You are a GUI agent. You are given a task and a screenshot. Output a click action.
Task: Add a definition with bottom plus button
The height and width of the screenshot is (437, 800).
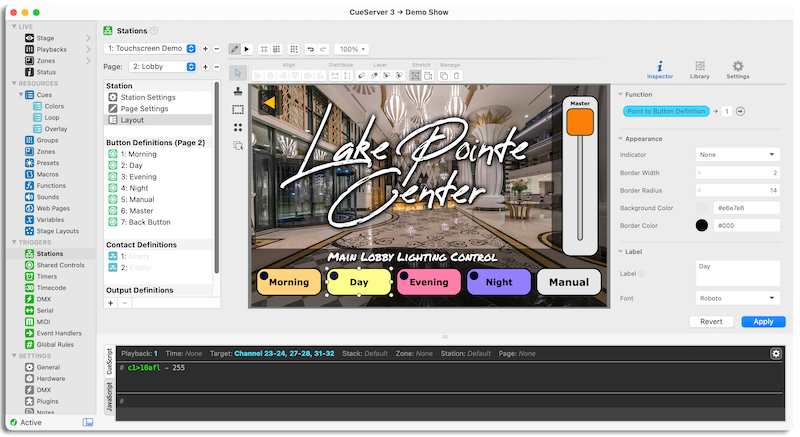click(x=111, y=303)
